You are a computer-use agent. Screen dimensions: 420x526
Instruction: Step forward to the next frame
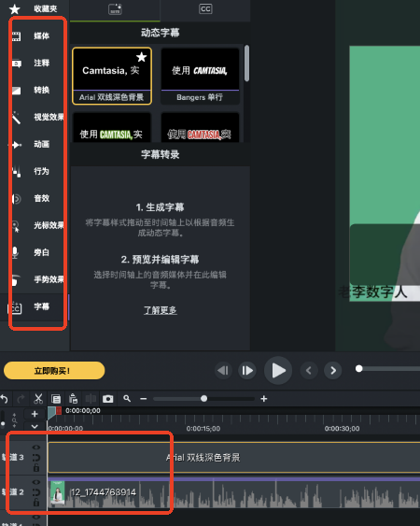[x=247, y=370]
